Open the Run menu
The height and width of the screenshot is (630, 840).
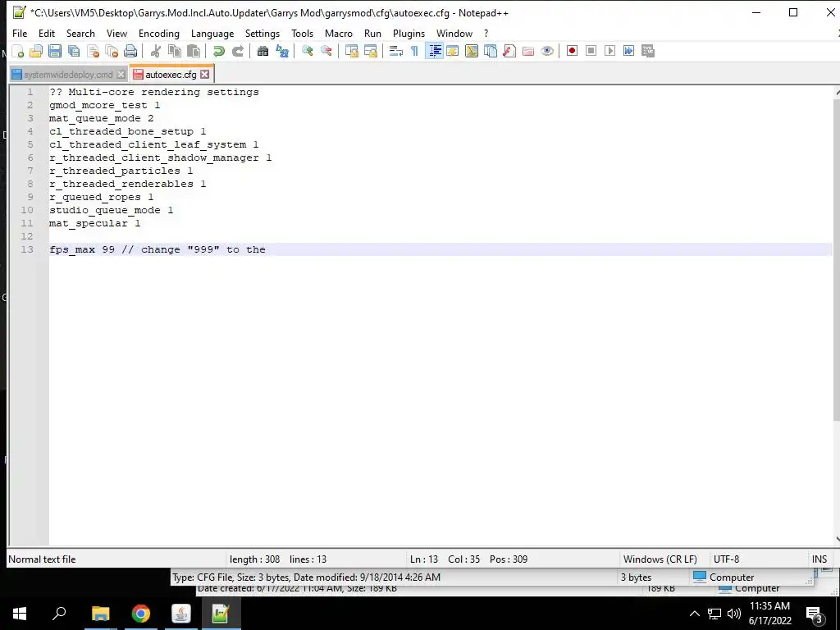point(373,33)
